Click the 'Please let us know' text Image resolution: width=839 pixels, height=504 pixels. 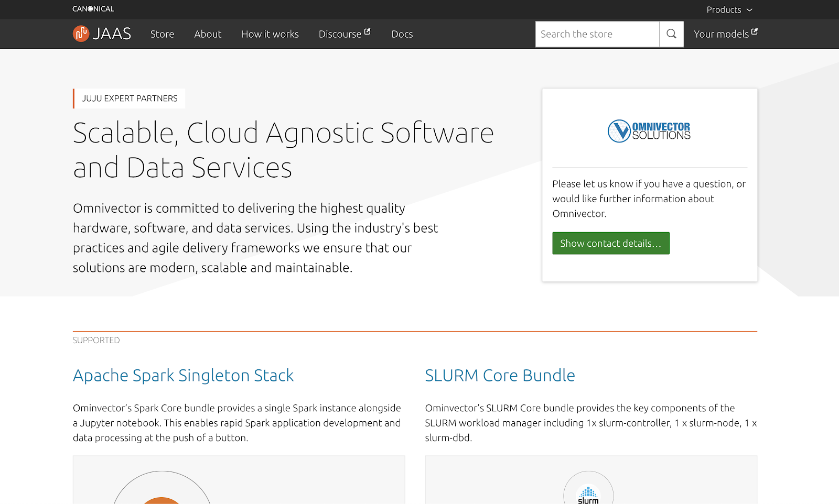tap(649, 199)
